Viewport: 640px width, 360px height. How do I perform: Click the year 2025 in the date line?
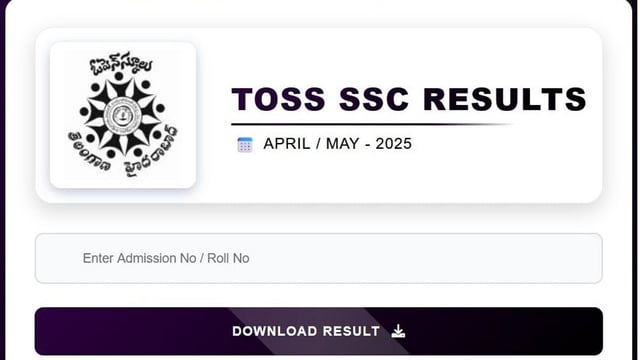click(x=393, y=144)
